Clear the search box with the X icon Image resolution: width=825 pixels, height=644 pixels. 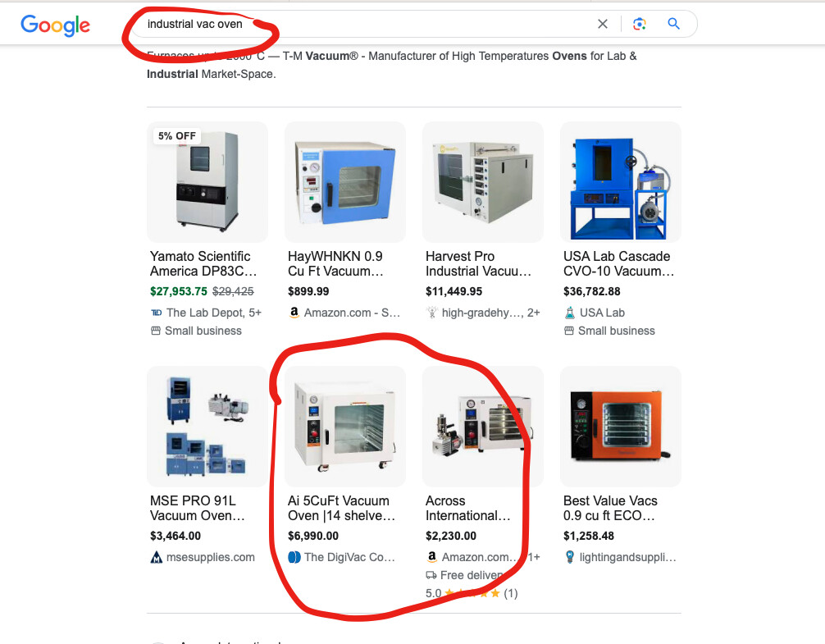603,24
